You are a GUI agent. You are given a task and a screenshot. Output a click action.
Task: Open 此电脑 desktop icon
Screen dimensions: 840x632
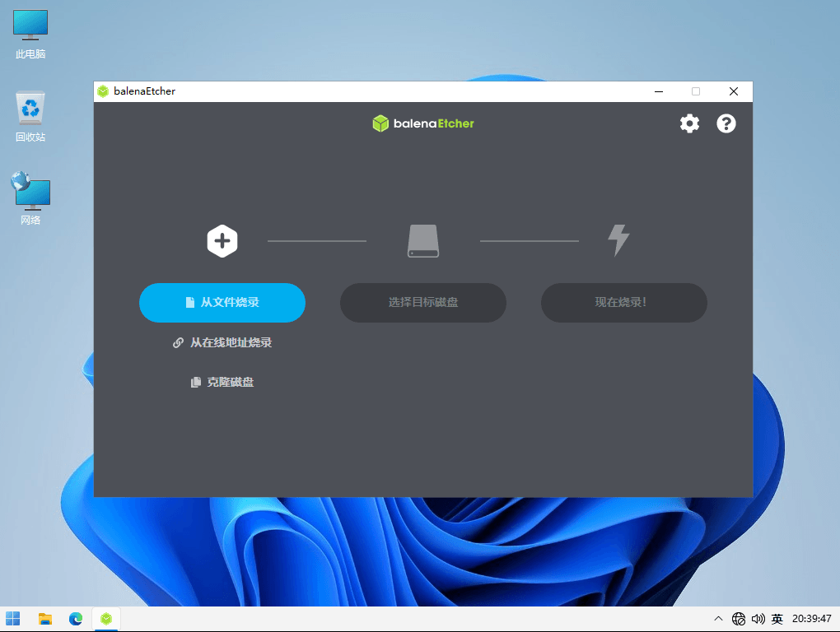point(30,35)
